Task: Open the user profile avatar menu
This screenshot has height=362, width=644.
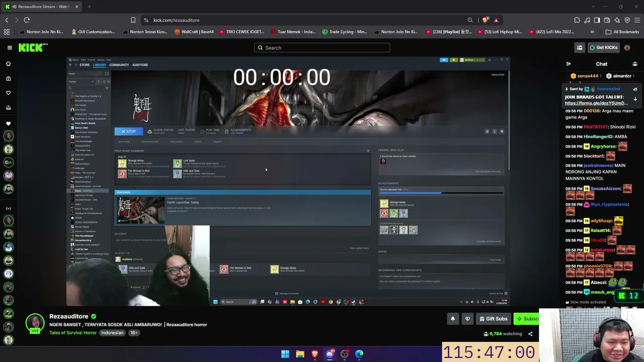Action: tap(627, 48)
